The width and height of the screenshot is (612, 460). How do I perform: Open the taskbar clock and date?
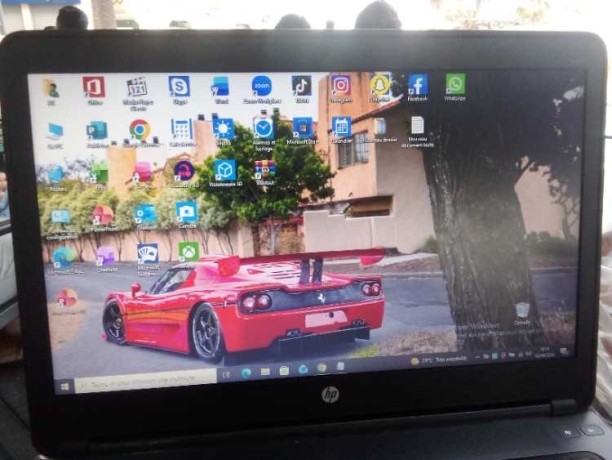[x=545, y=352]
